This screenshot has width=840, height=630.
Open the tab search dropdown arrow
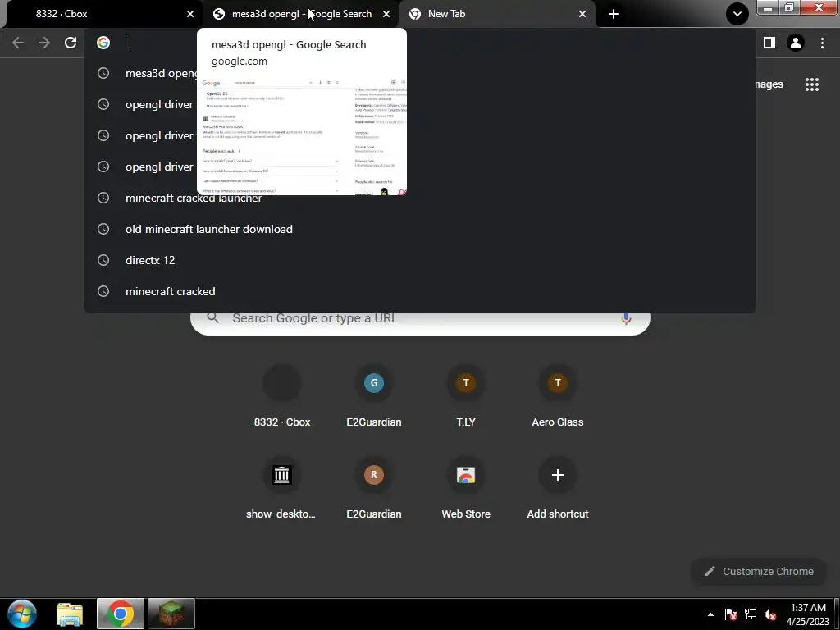point(737,14)
